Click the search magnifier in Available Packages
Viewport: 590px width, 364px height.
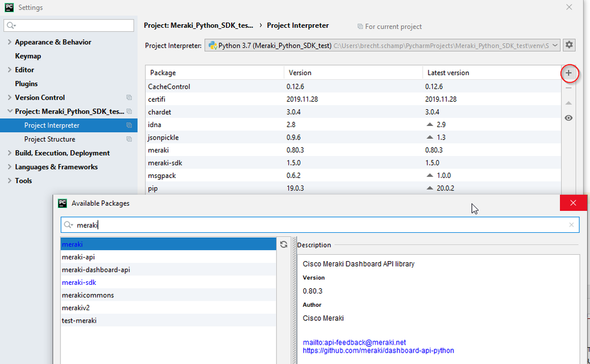point(68,225)
